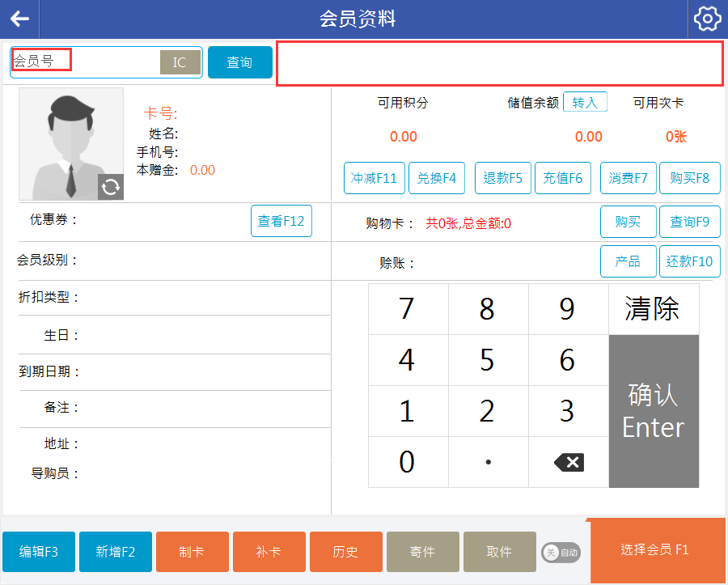Toggle the 自动 auto switch
728x585 pixels.
pyautogui.click(x=561, y=553)
